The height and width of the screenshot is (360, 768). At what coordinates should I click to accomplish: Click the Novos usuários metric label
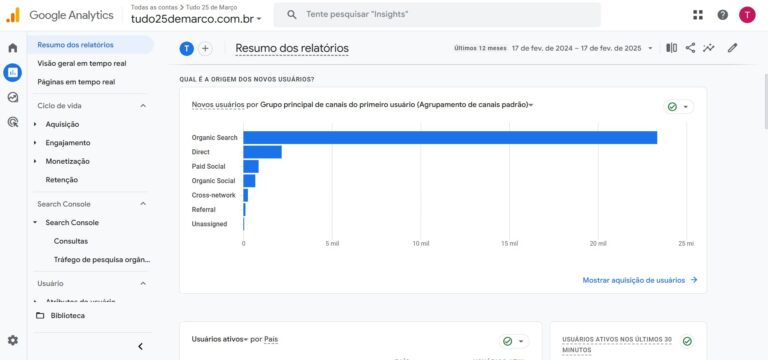(x=218, y=104)
